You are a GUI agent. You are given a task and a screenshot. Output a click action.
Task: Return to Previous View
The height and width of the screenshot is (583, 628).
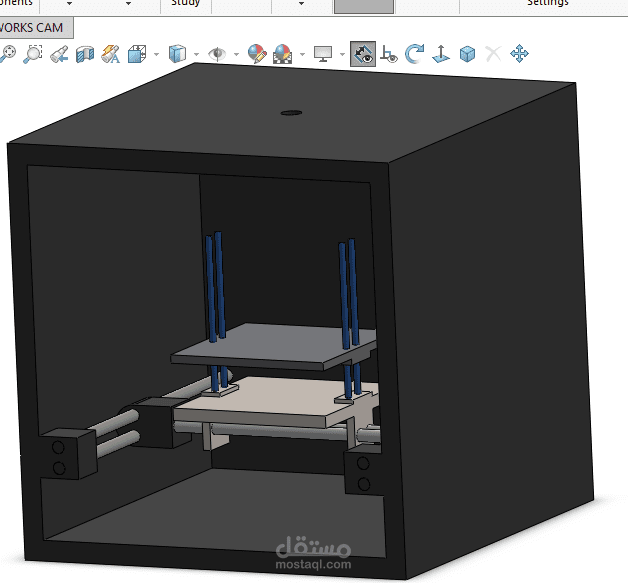[59, 54]
